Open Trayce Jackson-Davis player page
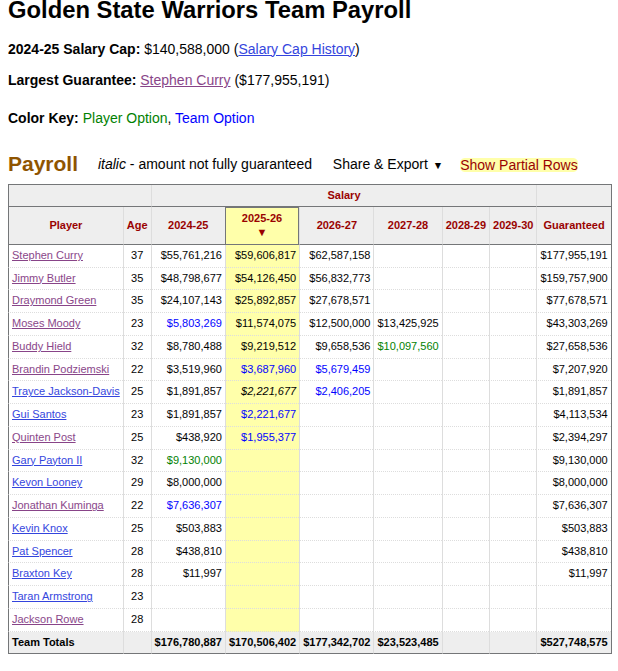Screen dimensions: 618x671 (66, 391)
